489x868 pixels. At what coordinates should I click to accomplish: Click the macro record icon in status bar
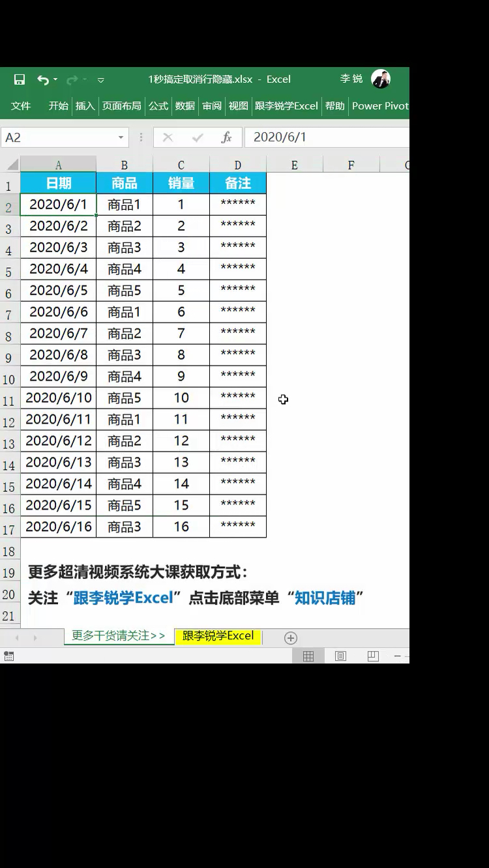8,656
